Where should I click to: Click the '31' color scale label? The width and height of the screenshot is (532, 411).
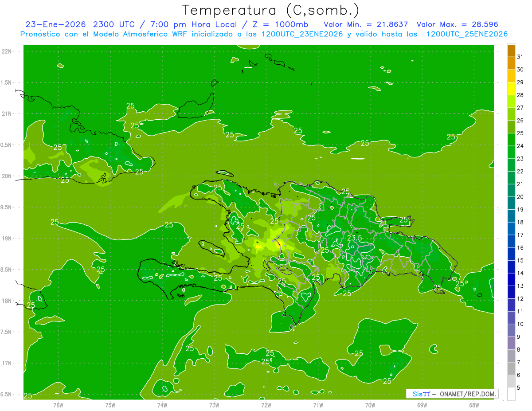(x=520, y=57)
